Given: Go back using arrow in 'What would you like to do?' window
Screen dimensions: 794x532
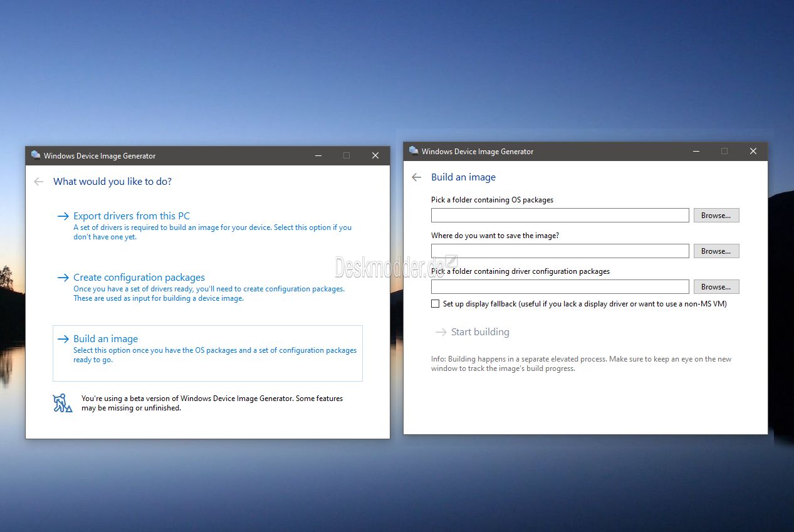Looking at the screenshot, I should 39,182.
